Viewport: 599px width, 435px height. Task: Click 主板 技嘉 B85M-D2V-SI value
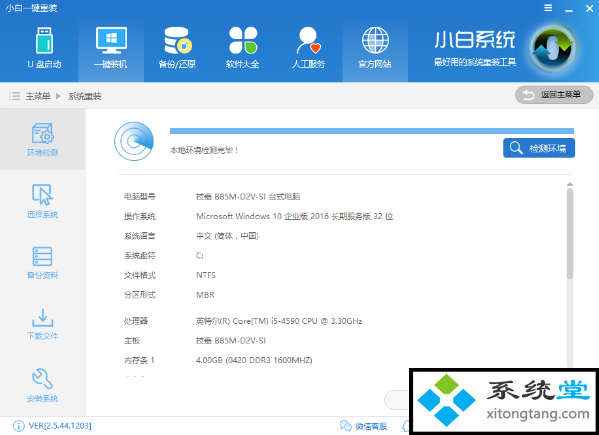[x=231, y=341]
